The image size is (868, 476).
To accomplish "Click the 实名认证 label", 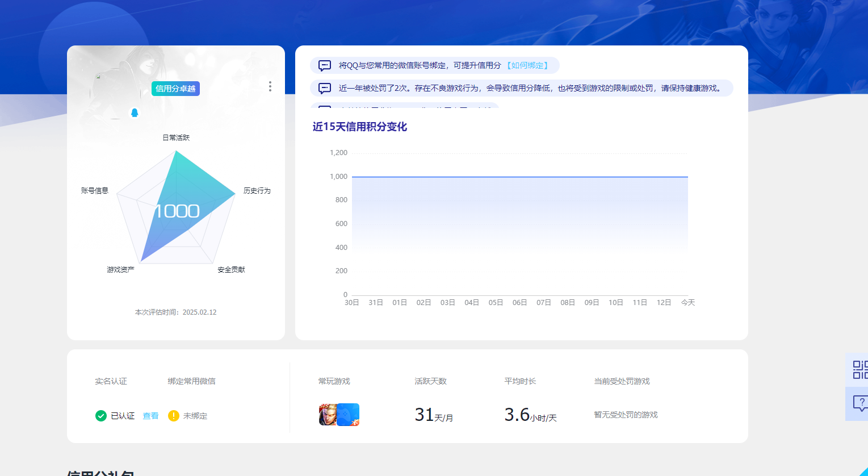I will pyautogui.click(x=111, y=381).
